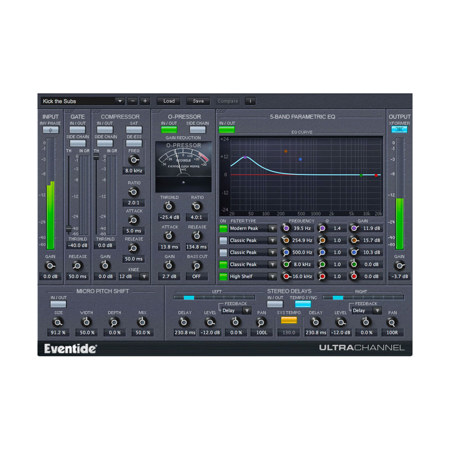
Task: Click the info 'i' button in top bar
Action: [x=250, y=101]
